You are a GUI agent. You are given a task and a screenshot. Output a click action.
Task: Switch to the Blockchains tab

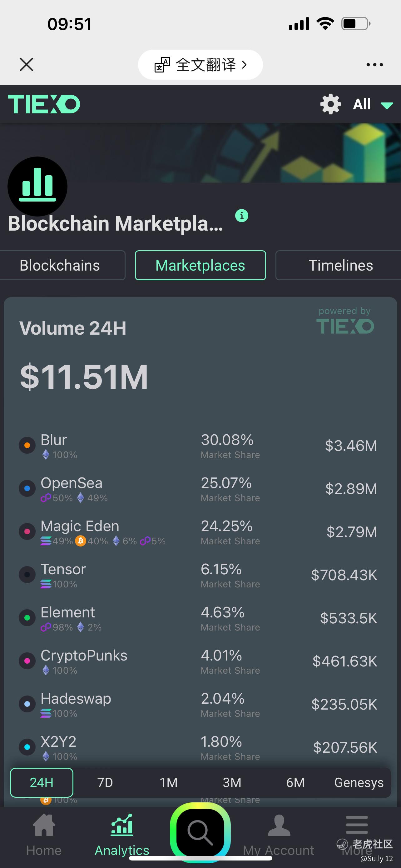pyautogui.click(x=60, y=266)
